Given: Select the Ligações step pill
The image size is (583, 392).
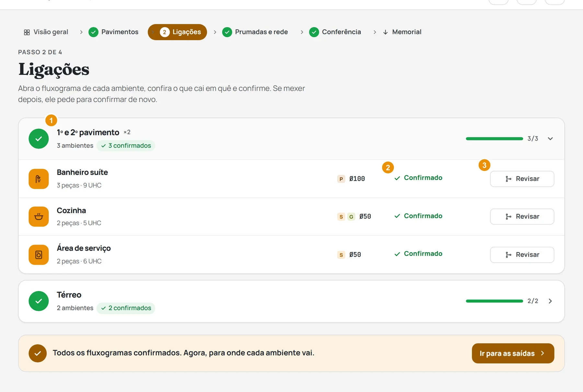Looking at the screenshot, I should 177,32.
